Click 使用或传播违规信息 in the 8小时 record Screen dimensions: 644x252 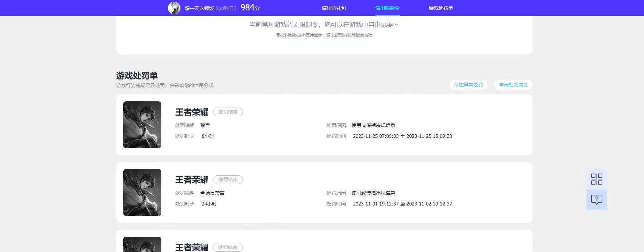373,125
